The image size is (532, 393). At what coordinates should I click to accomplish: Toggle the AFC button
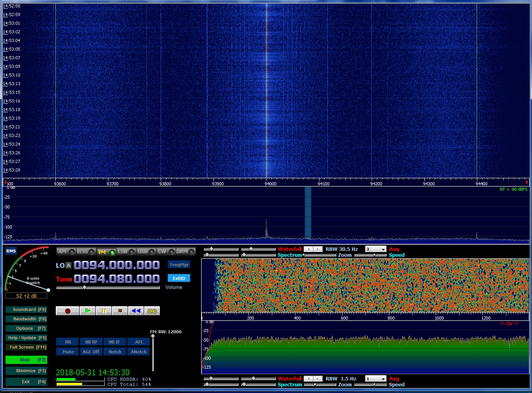(139, 342)
